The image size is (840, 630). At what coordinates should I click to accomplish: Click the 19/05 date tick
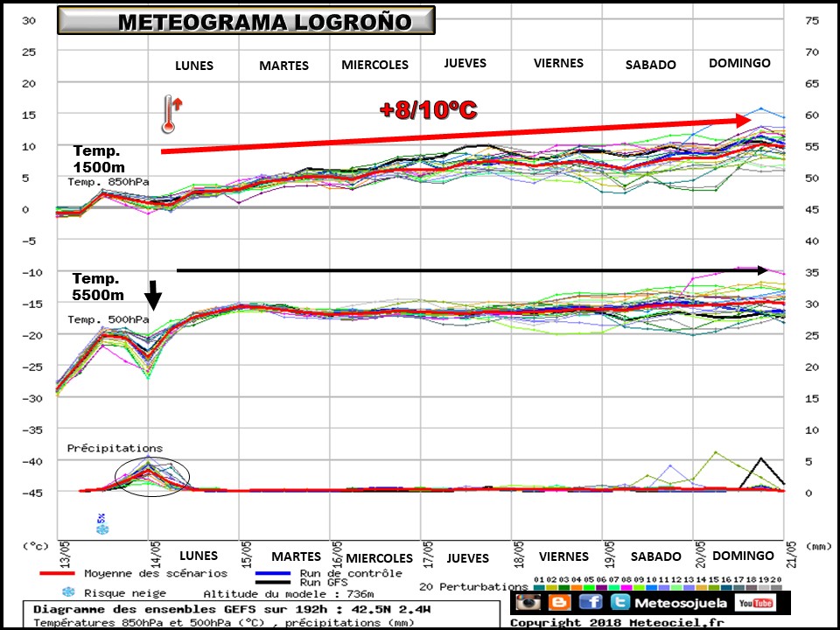coord(610,555)
